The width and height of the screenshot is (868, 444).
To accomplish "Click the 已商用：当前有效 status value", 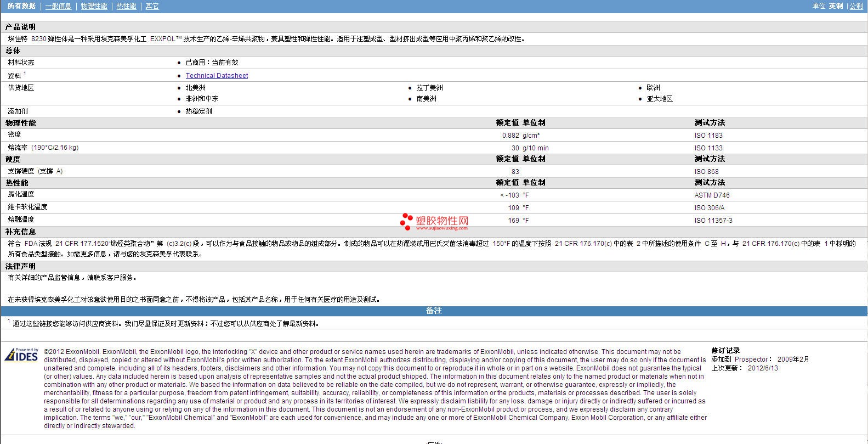I will pyautogui.click(x=212, y=63).
